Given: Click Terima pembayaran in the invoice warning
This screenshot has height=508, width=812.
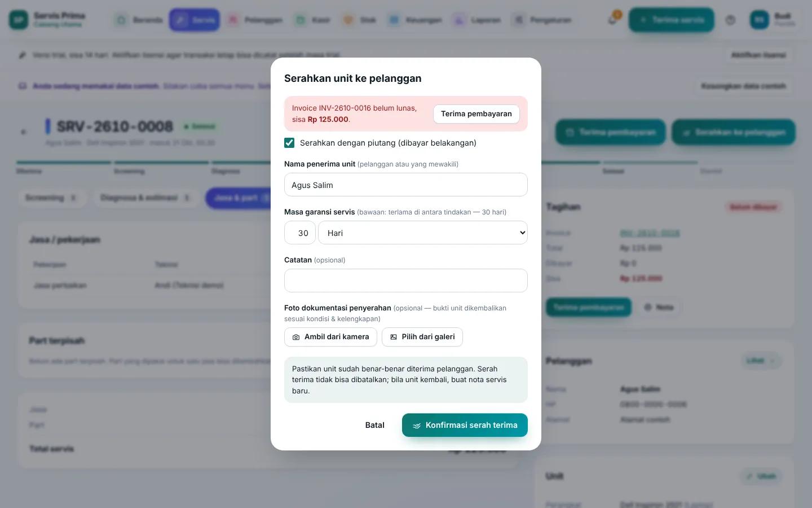Looking at the screenshot, I should click(x=476, y=114).
